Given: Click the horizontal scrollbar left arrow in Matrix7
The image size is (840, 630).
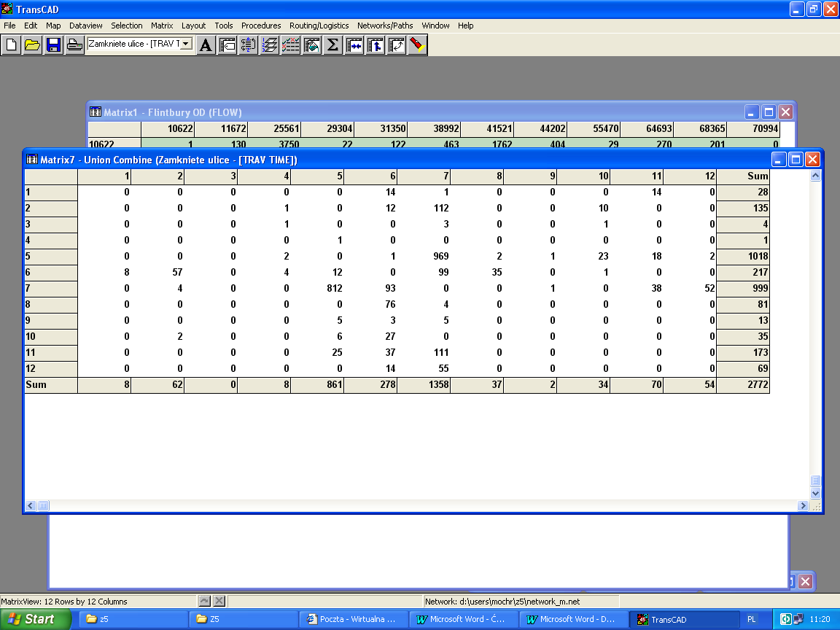Looking at the screenshot, I should pos(31,505).
